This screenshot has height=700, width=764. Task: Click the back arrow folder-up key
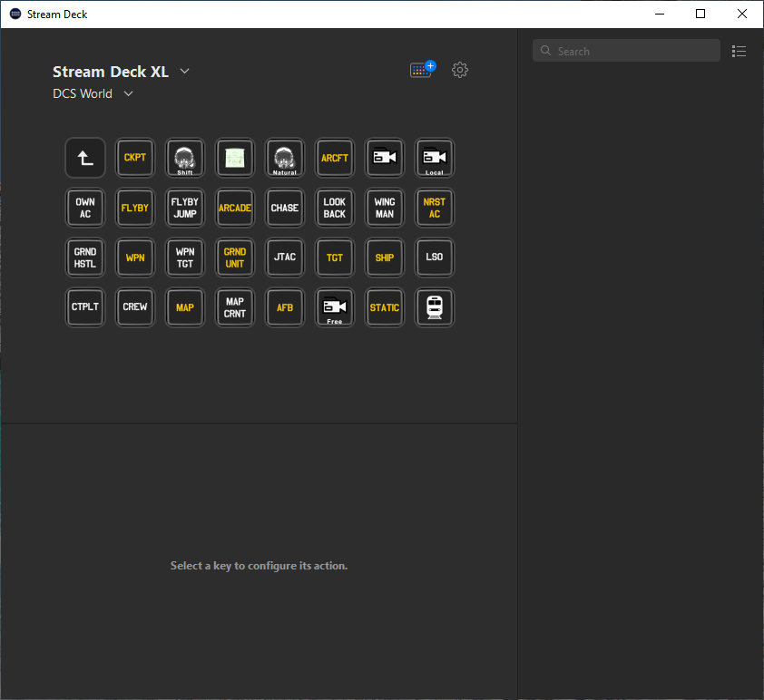tap(85, 158)
